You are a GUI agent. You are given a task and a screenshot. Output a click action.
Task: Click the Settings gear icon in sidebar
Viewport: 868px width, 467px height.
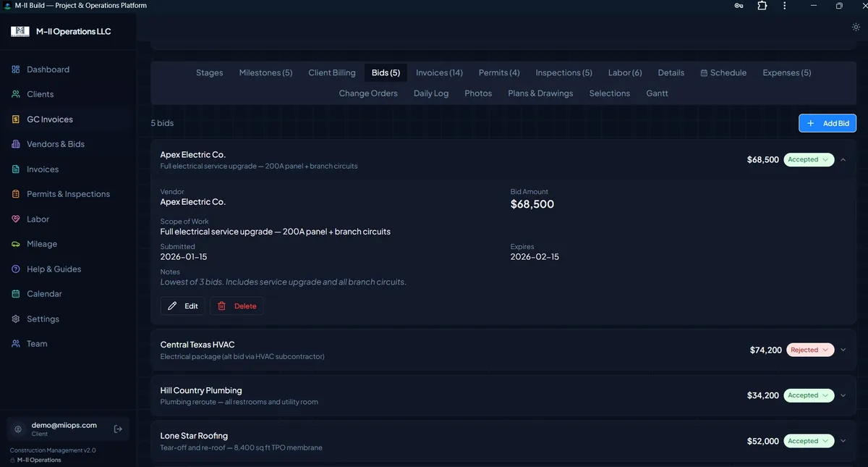tap(16, 319)
